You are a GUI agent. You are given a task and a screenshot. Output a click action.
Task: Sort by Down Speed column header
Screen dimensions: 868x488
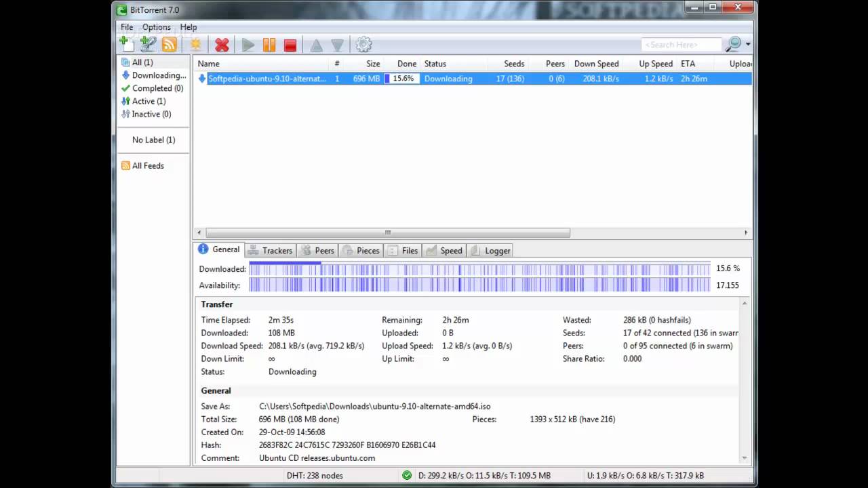596,64
